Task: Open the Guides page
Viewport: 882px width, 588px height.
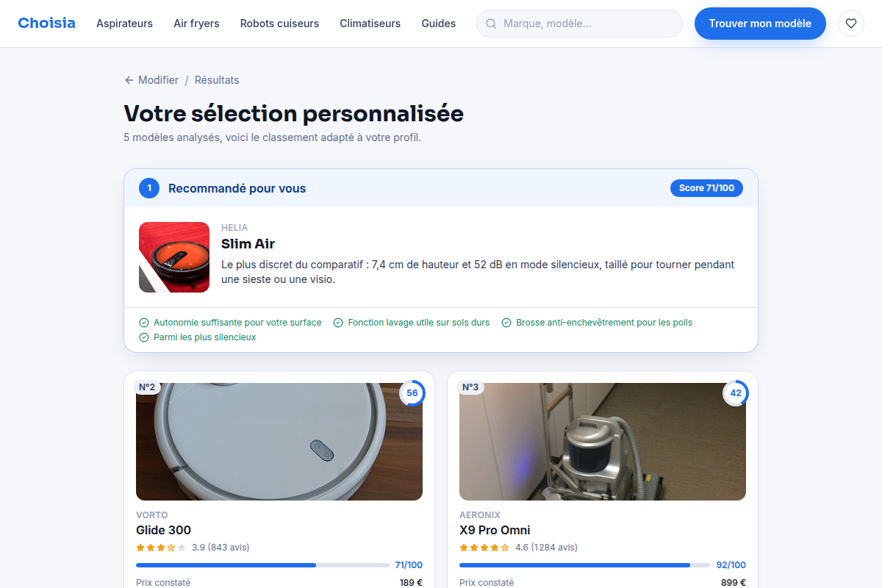Action: point(439,24)
